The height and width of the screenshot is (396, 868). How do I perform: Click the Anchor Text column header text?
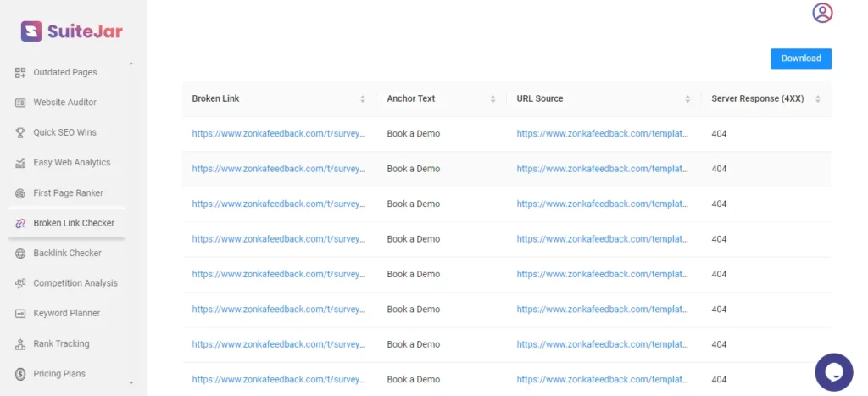point(411,98)
